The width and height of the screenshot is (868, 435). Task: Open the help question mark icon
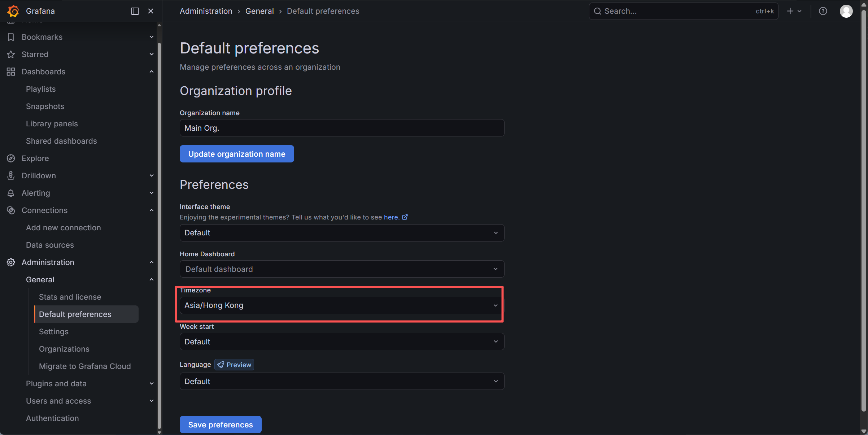823,11
